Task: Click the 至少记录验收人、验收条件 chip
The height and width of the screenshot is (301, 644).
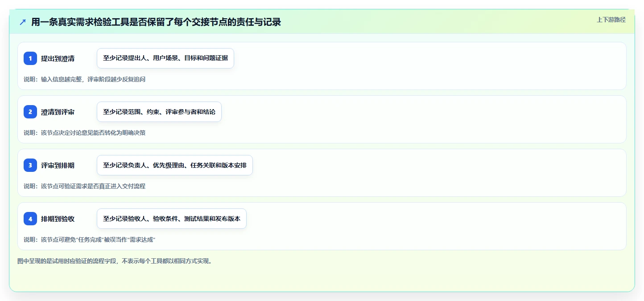Action: 172,219
